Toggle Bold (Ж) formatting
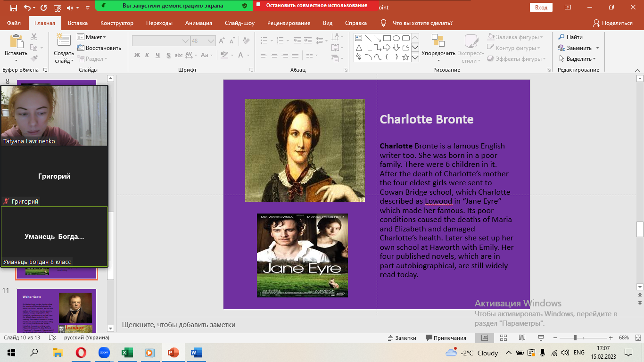Image resolution: width=644 pixels, height=362 pixels. click(x=137, y=55)
